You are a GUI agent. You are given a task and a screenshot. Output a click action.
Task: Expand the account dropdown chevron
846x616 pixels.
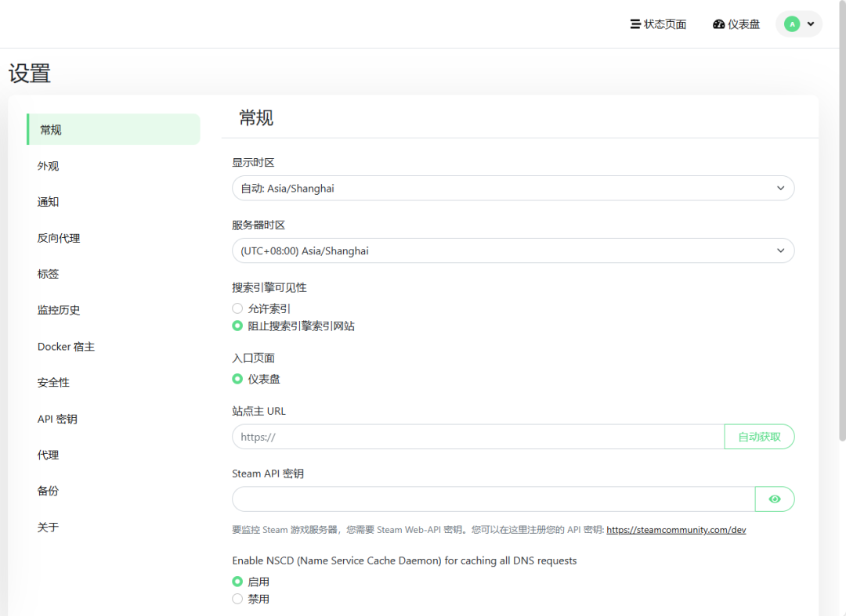[x=811, y=24]
